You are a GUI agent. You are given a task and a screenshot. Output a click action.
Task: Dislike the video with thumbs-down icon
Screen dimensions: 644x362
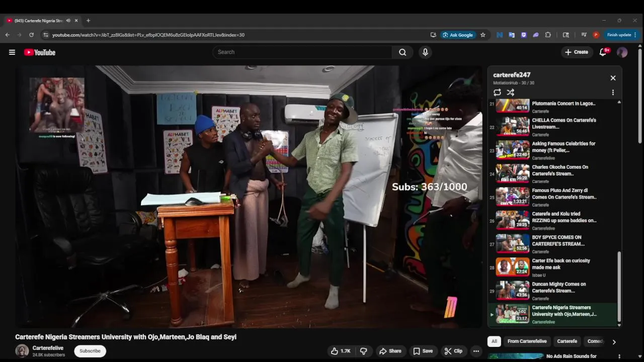[x=363, y=351]
